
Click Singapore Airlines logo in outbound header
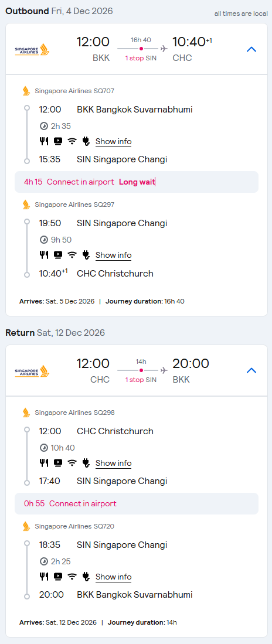tap(32, 49)
